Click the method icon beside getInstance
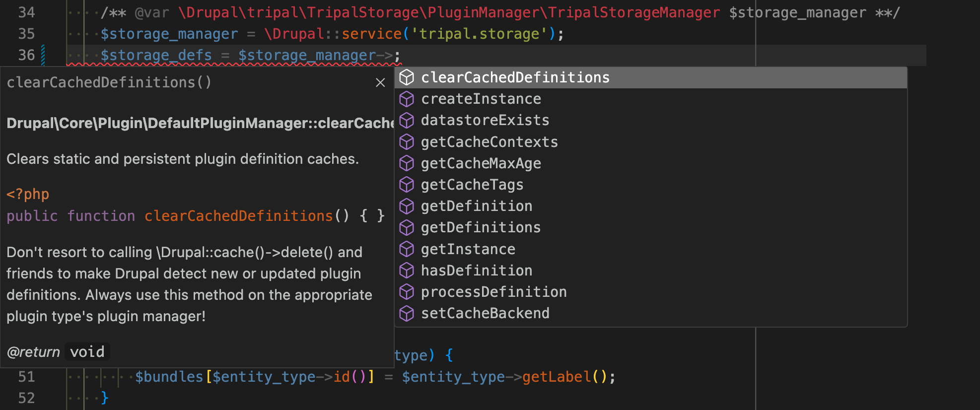This screenshot has height=410, width=980. pyautogui.click(x=407, y=249)
